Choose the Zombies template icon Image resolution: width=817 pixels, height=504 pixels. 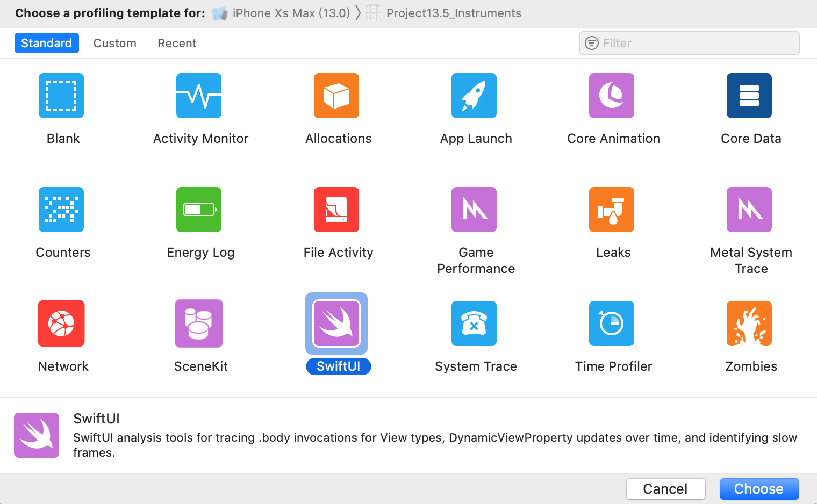click(749, 323)
